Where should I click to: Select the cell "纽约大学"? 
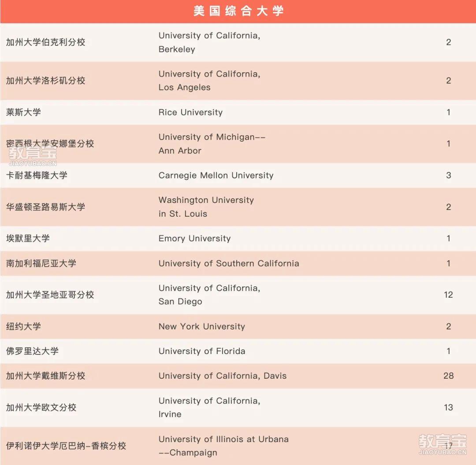(23, 326)
